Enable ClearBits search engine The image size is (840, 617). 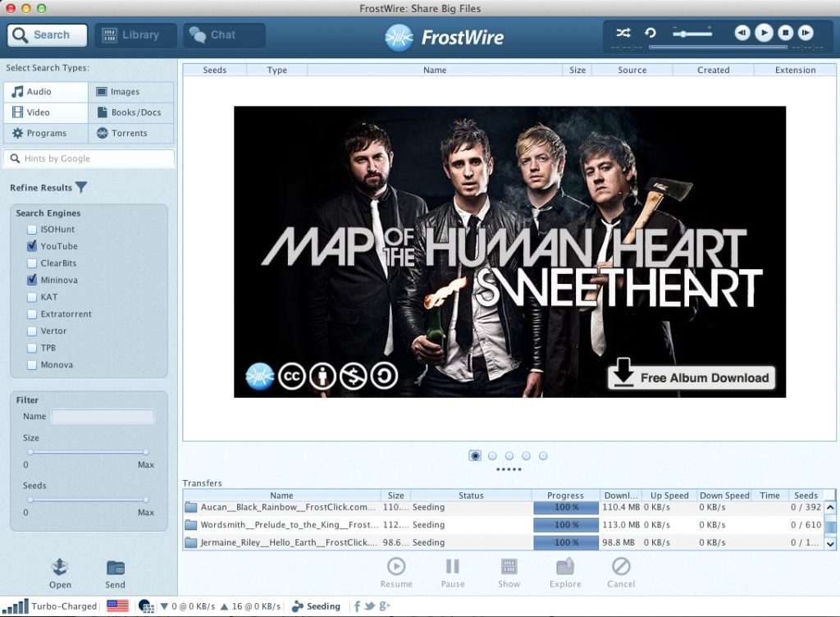point(32,263)
